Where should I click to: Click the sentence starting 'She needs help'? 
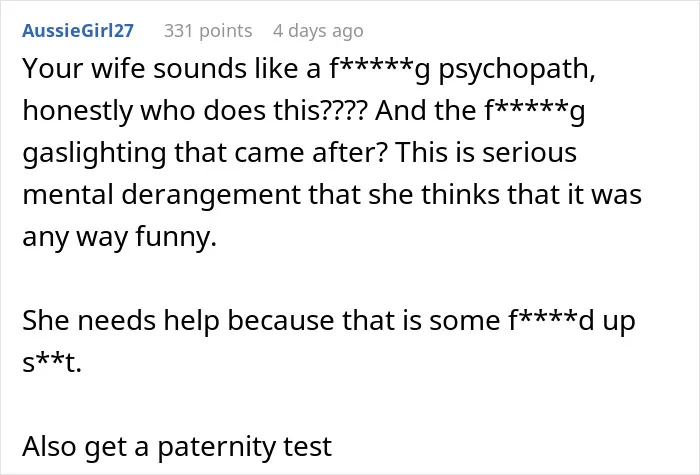[x=329, y=321]
